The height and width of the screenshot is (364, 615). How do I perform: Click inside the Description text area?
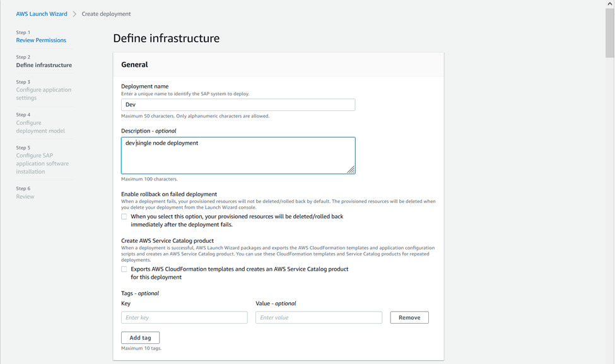coord(238,155)
